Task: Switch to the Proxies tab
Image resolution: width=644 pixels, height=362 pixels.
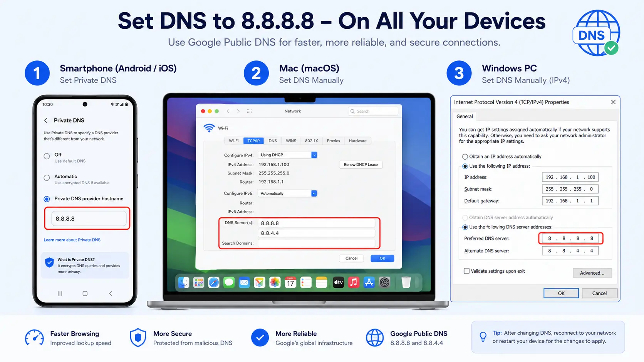Action: [x=334, y=141]
